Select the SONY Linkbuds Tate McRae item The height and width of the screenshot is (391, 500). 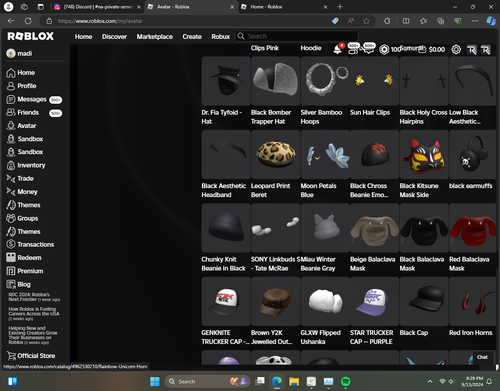[x=275, y=228]
